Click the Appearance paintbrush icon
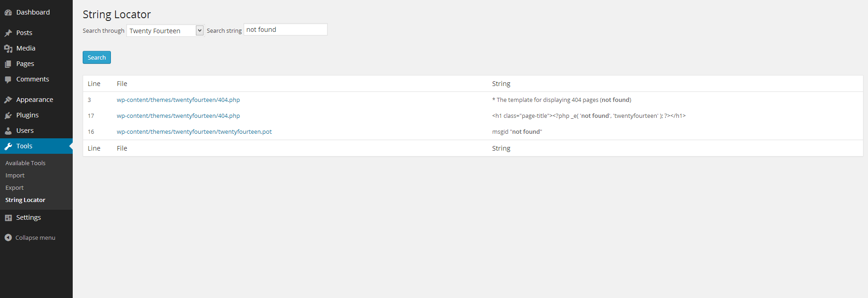This screenshot has width=868, height=298. pos(8,100)
